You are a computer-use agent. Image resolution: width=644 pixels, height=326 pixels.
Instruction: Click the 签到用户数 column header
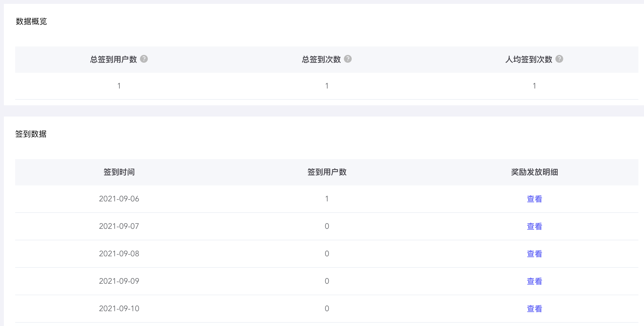click(327, 172)
